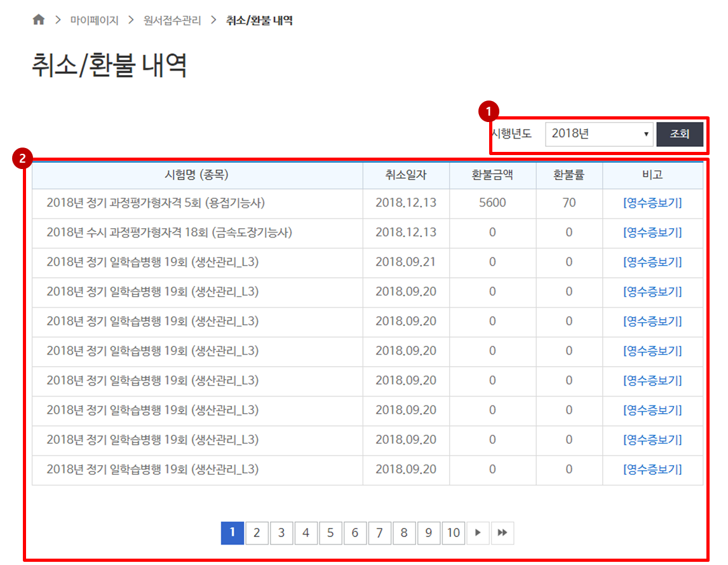Viewport: 728px width, 565px height.
Task: Select exam name 과정평가형자격 18회 (금속도장기능사)
Action: [x=170, y=233]
